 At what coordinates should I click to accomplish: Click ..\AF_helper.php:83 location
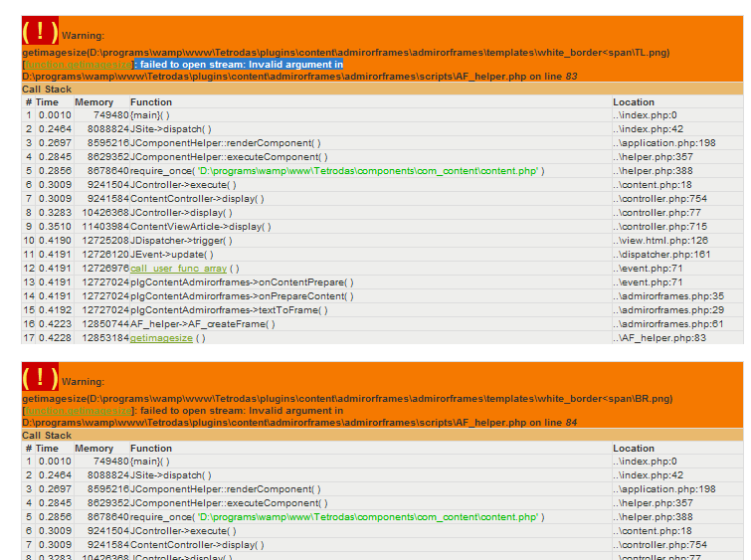659,338
